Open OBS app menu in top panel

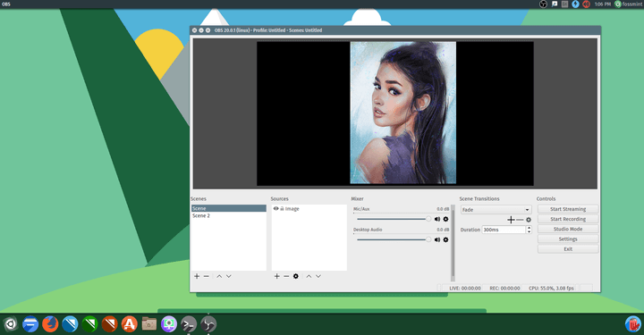click(x=6, y=4)
